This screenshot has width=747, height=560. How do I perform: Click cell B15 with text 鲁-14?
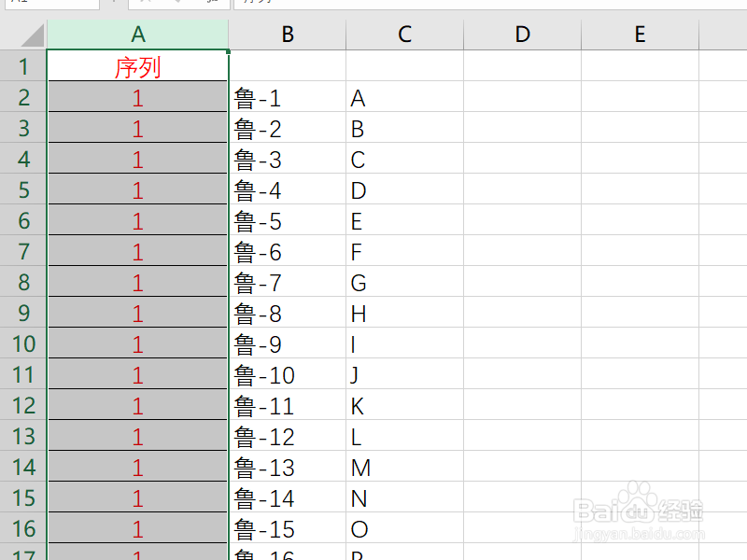288,497
